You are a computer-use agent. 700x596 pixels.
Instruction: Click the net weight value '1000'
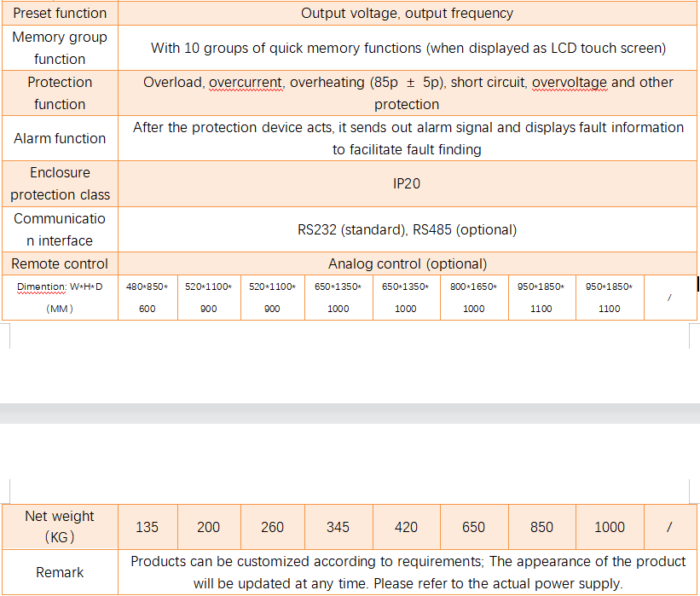610,527
